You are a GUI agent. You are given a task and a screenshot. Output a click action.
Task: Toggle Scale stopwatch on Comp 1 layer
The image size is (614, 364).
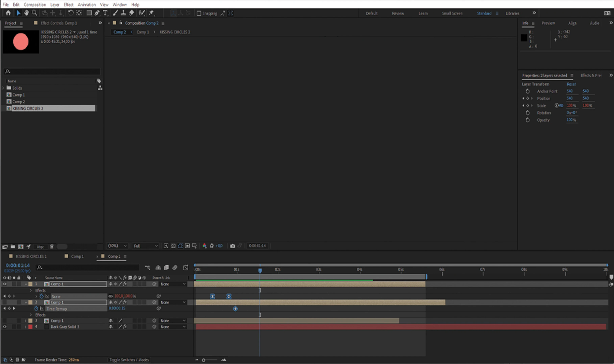click(x=41, y=296)
